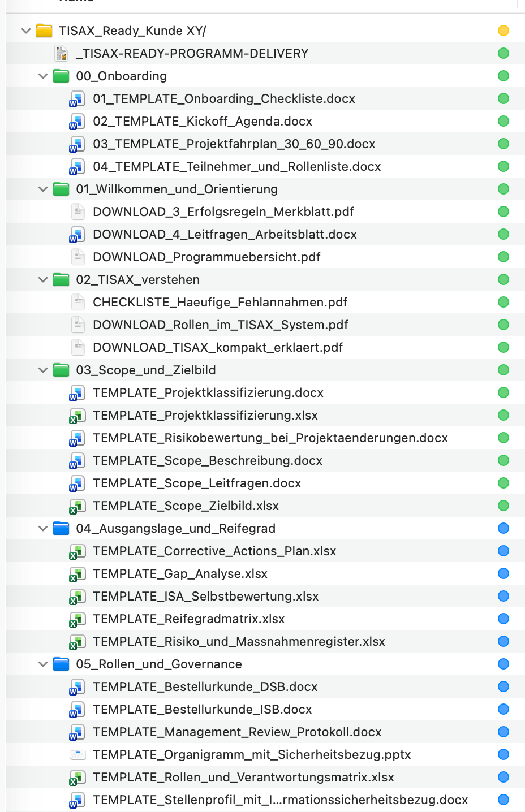Click the PowerPoint icon of TEMPLATE_Organigramm_mit_Sicherheitsbezug.pptx
Viewport: 525px width, 812px height.
pyautogui.click(x=78, y=754)
